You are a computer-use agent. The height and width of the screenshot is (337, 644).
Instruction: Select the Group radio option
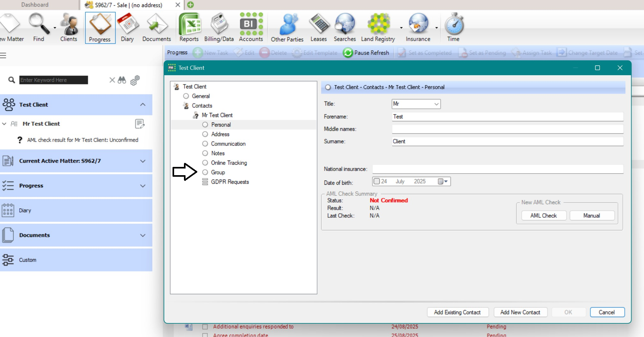205,172
